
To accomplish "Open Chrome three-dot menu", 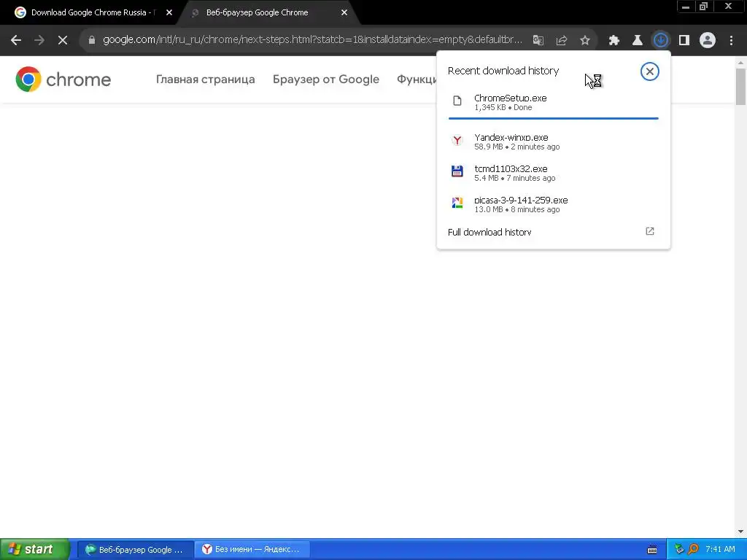I will click(x=731, y=40).
